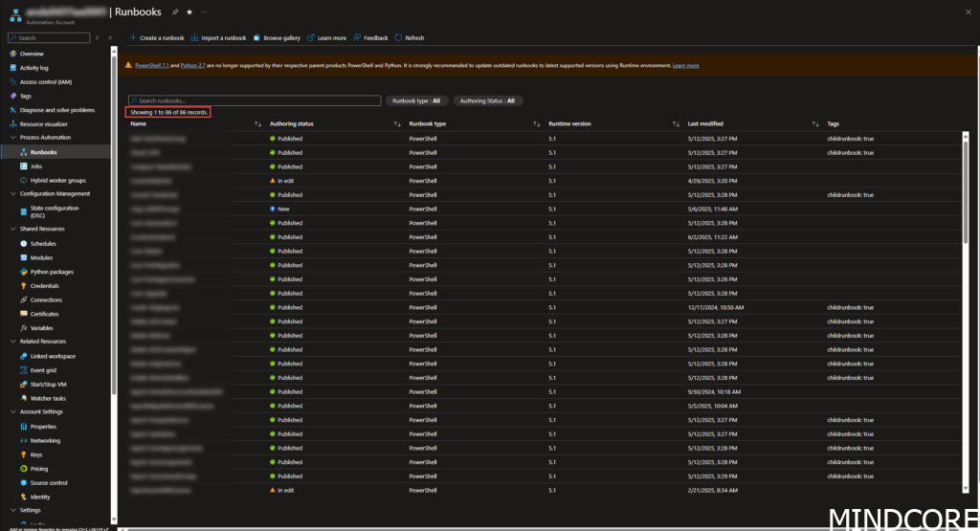Click the Create a runbook plus icon
Screen dimensions: 980x531
coord(133,38)
